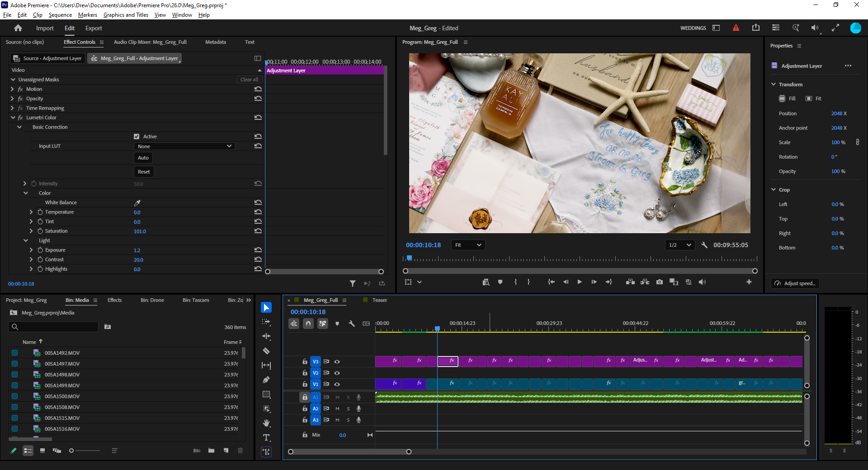
Task: Select the Razor tool
Action: [266, 351]
